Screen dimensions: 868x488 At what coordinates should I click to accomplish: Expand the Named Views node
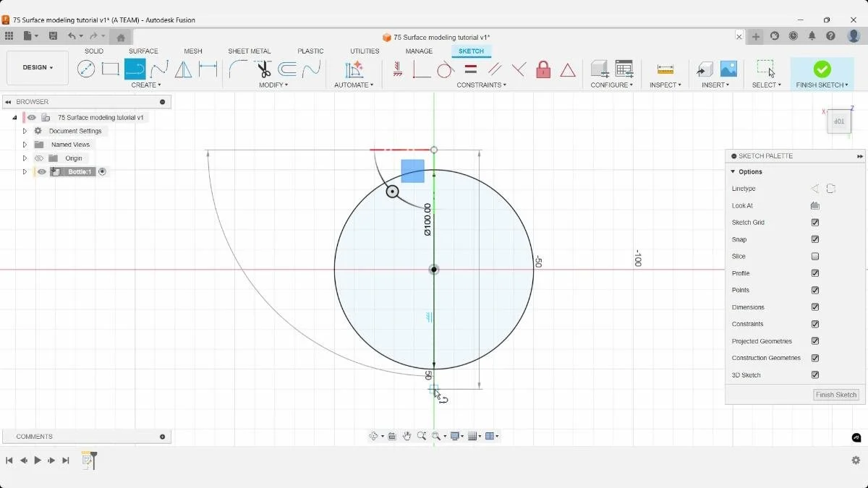25,145
